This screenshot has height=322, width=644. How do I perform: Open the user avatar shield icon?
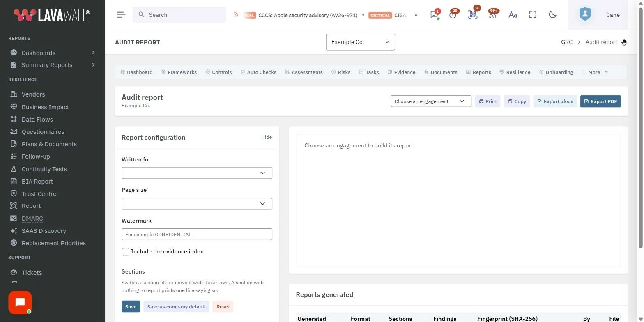(585, 14)
